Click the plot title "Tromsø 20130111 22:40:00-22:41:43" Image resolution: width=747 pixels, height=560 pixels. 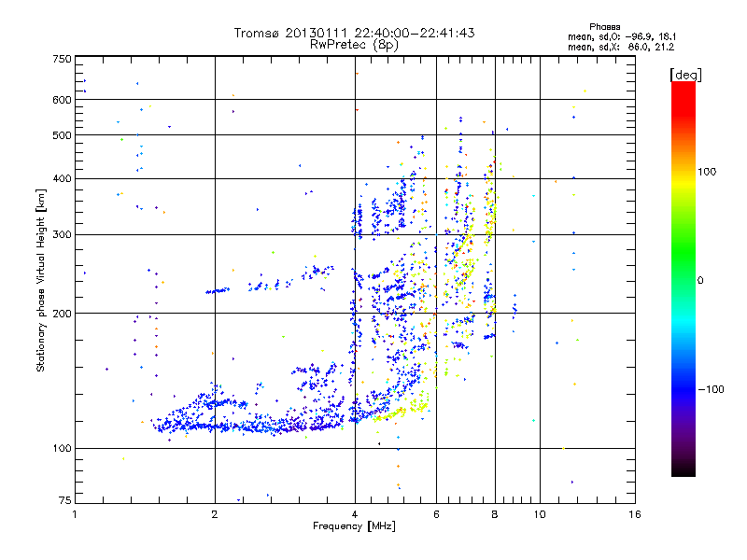(x=354, y=33)
